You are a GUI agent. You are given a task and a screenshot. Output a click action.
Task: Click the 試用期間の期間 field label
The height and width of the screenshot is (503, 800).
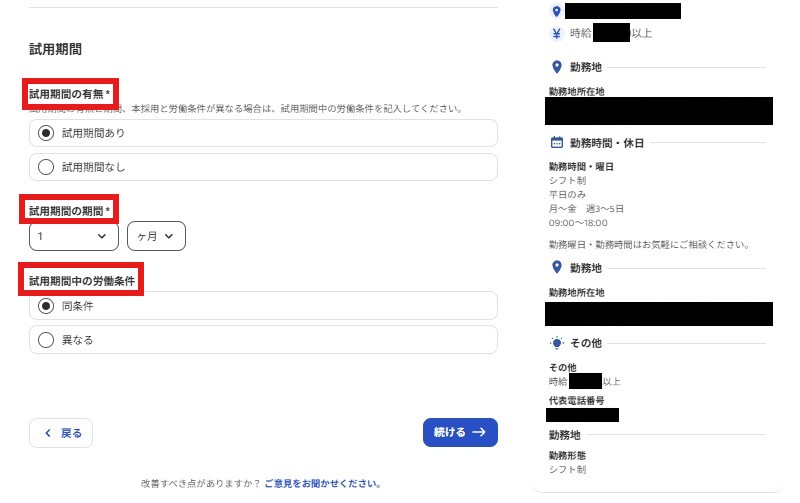(69, 210)
